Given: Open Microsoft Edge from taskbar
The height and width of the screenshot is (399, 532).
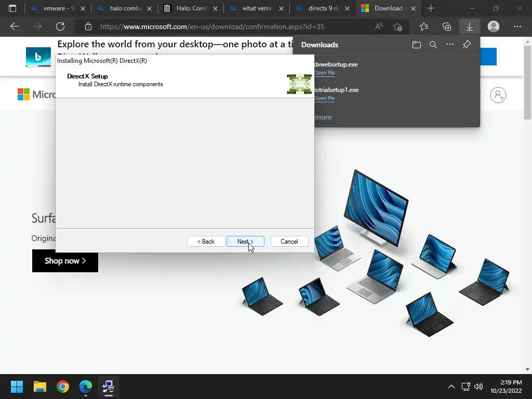Looking at the screenshot, I should pyautogui.click(x=86, y=387).
